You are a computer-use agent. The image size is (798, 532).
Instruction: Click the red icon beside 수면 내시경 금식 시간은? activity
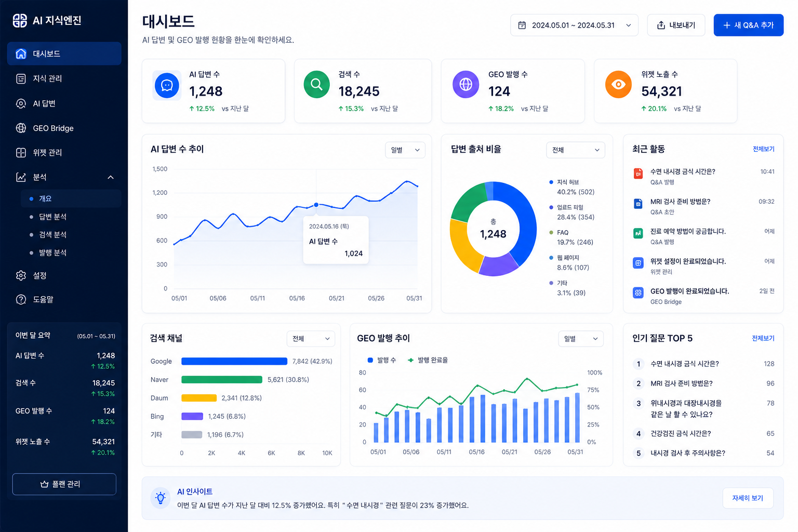638,174
